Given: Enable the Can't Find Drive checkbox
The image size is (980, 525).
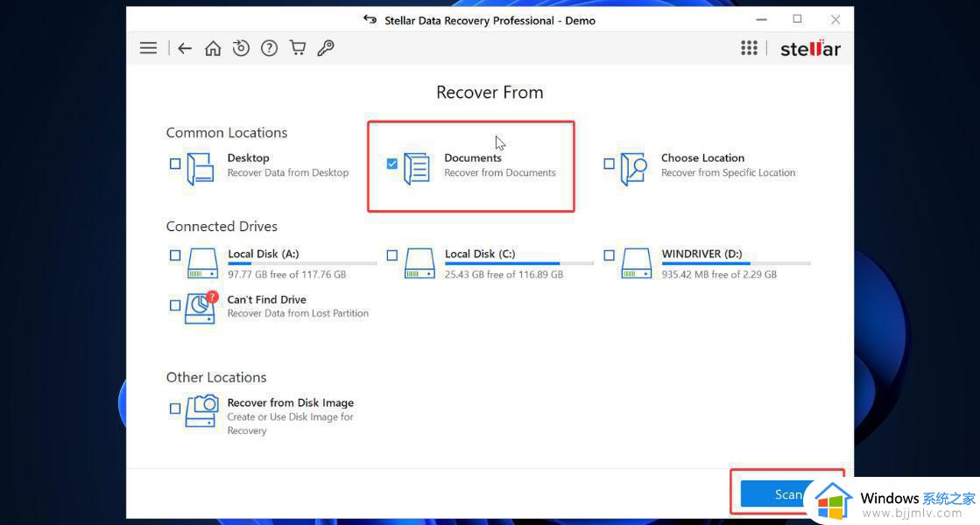Looking at the screenshot, I should coord(175,305).
